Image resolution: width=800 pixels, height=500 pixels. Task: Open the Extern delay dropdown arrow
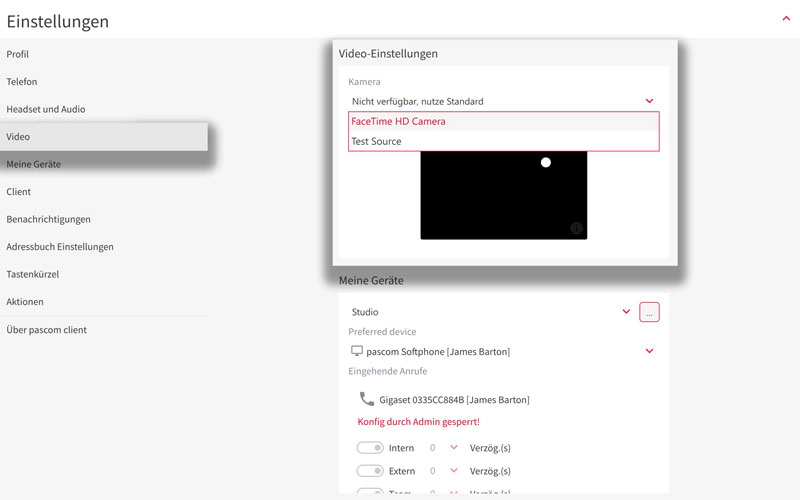point(453,470)
